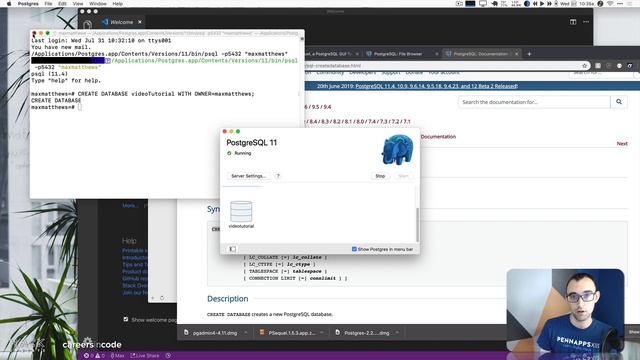The height and width of the screenshot is (360, 640).
Task: Open VS Code manage gear icon
Action: click(x=87, y=341)
